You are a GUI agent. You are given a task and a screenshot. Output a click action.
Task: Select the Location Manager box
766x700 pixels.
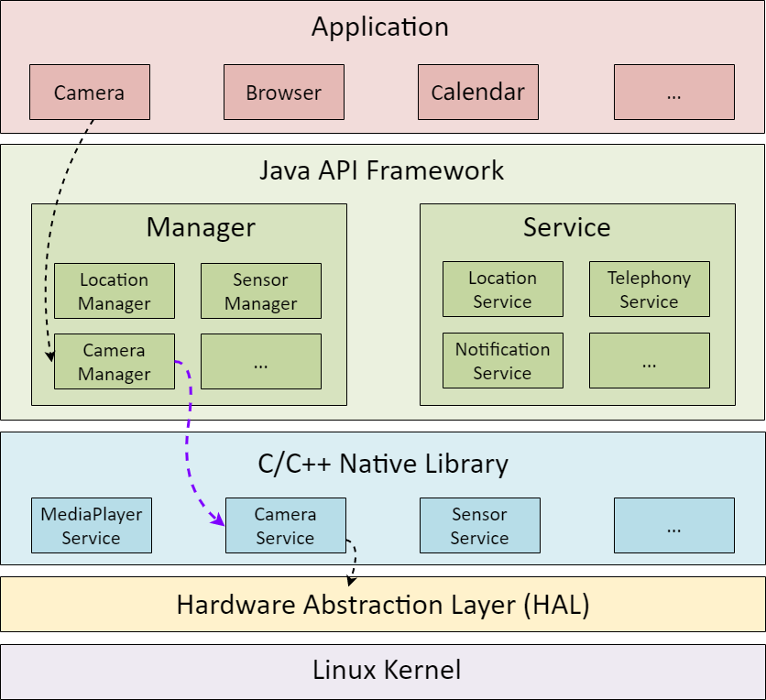click(115, 291)
